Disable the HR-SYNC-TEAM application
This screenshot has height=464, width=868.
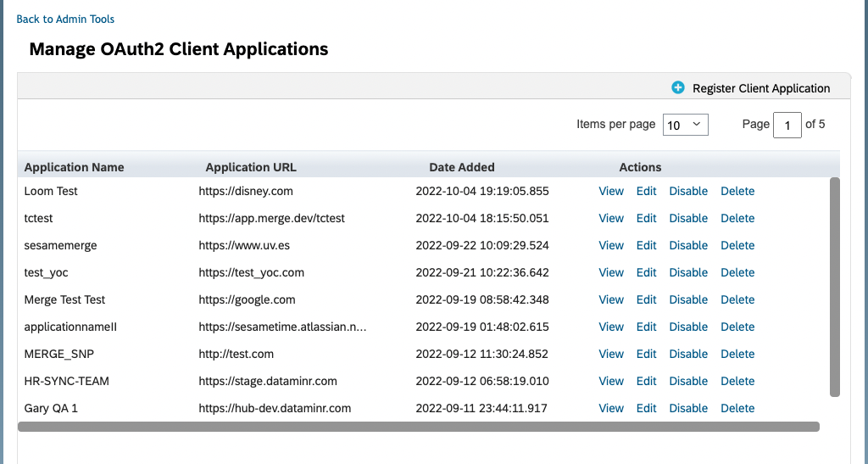point(687,381)
